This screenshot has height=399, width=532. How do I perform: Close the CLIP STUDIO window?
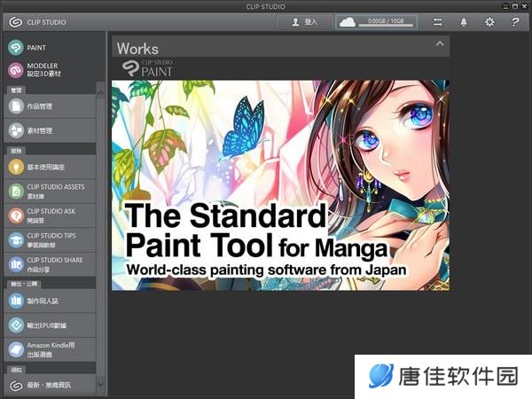tap(523, 6)
